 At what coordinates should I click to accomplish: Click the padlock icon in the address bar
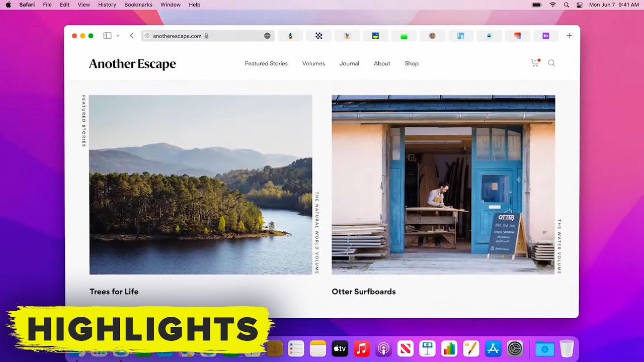point(206,36)
